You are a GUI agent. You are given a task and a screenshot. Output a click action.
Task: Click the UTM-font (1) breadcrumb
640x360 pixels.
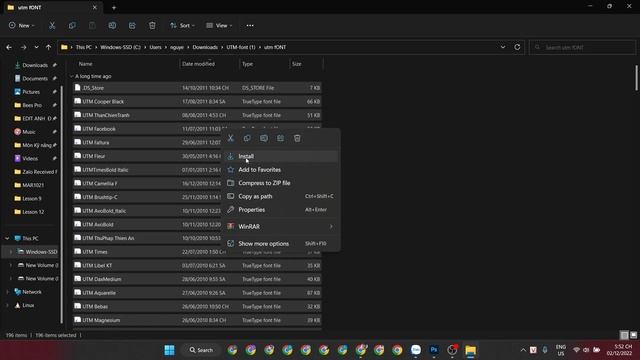241,47
